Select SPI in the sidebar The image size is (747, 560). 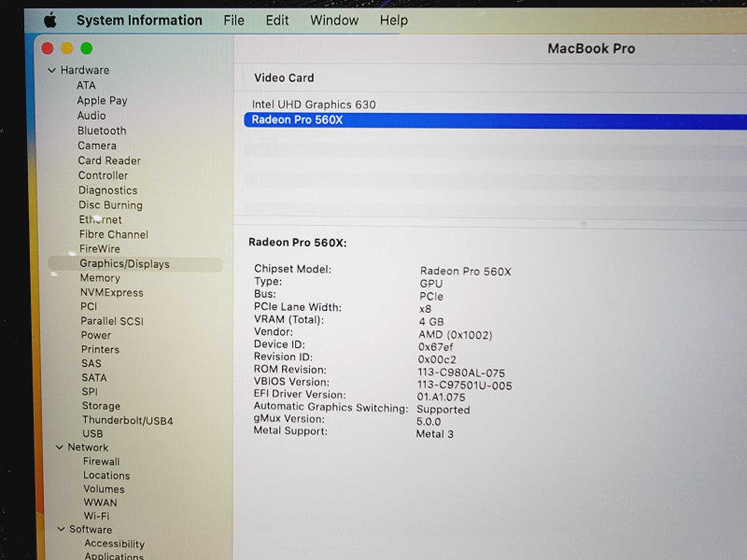[x=90, y=391]
